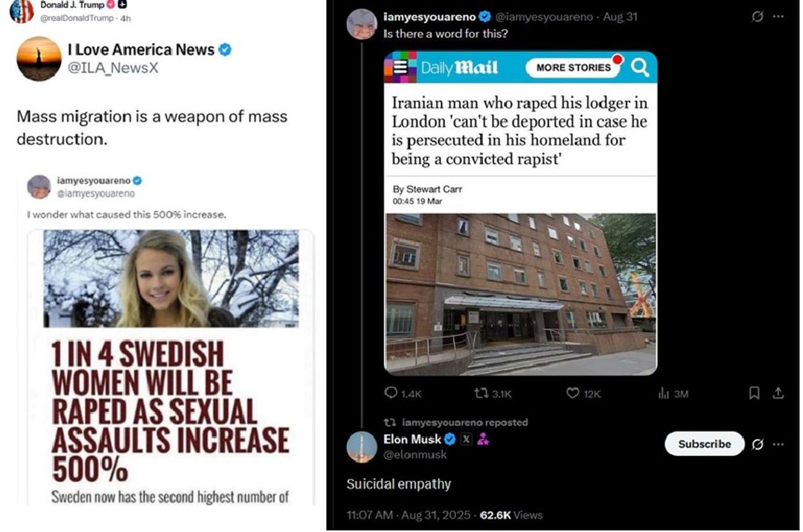This screenshot has width=803, height=532.
Task: Click Elon Musk's profile avatar
Action: (x=362, y=447)
